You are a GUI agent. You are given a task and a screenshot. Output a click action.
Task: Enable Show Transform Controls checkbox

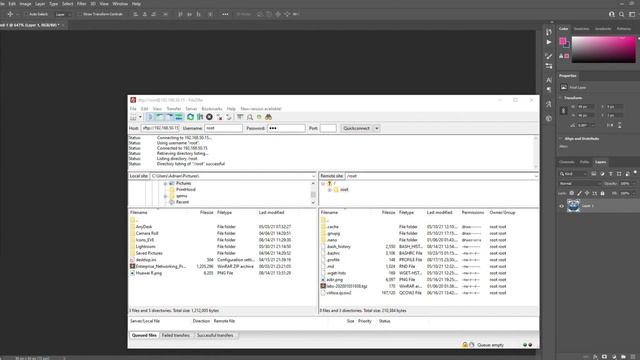click(80, 14)
